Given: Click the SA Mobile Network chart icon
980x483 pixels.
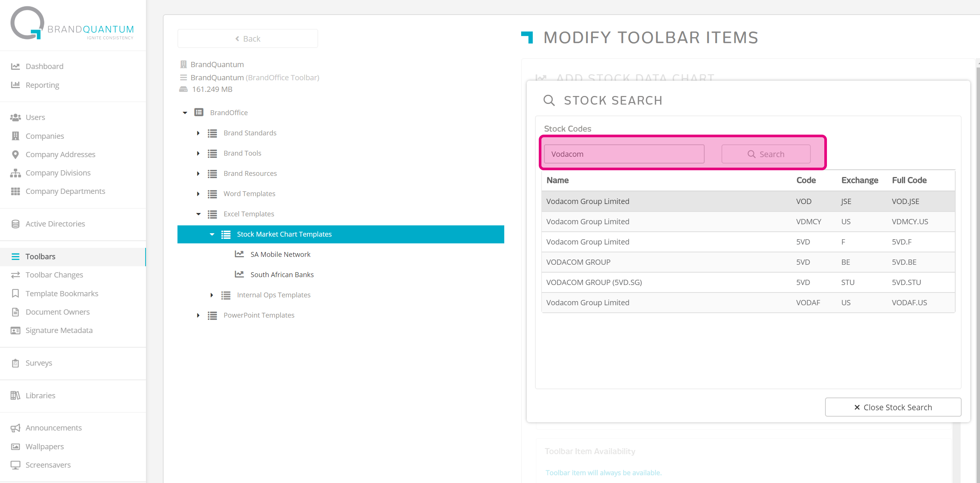Looking at the screenshot, I should (x=239, y=254).
